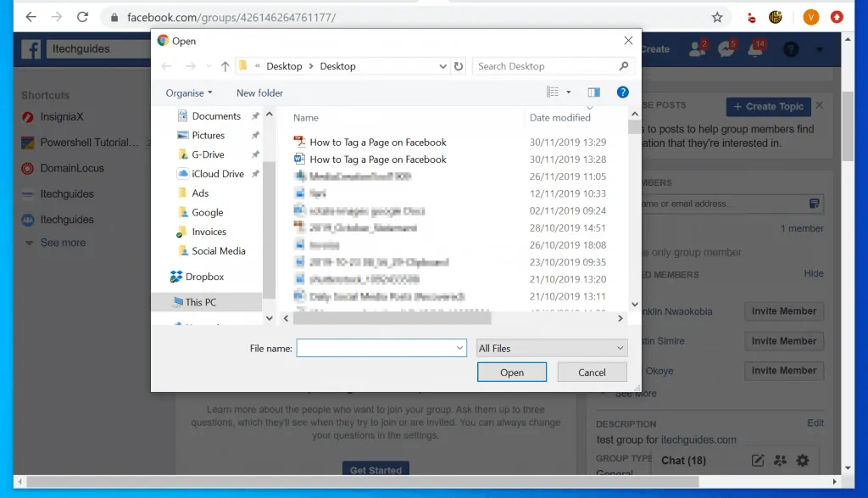Click file list vertical scrollbar down arrow

click(x=635, y=304)
